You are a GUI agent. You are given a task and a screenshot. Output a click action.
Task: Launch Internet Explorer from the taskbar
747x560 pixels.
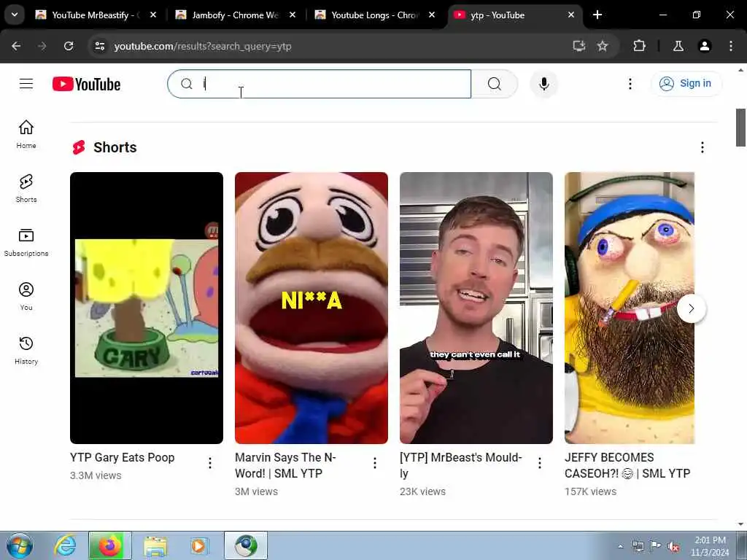(x=65, y=545)
